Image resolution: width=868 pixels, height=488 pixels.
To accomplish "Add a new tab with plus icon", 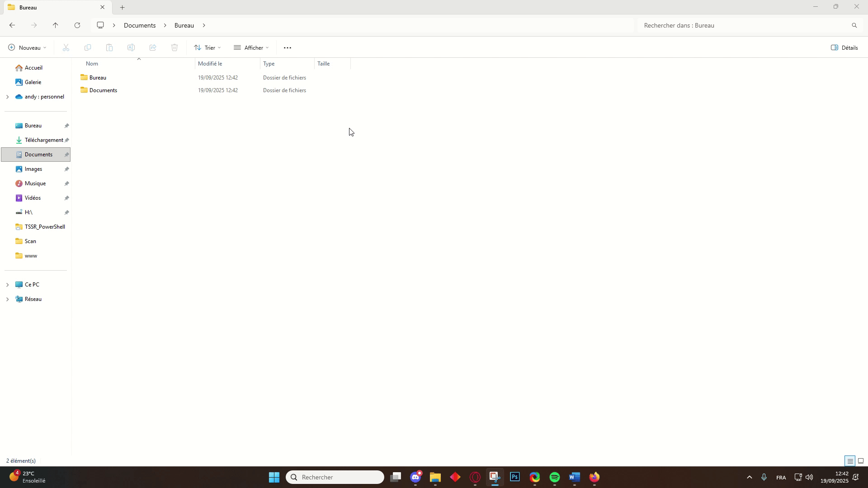I will (x=122, y=8).
